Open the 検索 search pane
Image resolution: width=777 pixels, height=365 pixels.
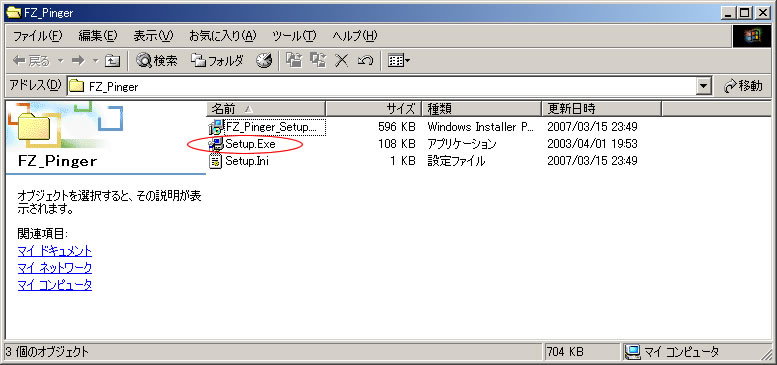(x=157, y=61)
